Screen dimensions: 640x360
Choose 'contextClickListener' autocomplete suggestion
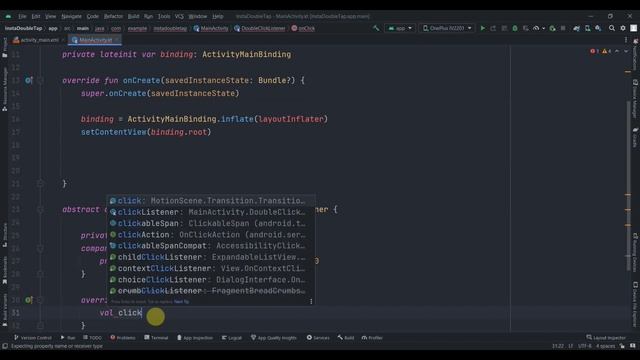211,268
